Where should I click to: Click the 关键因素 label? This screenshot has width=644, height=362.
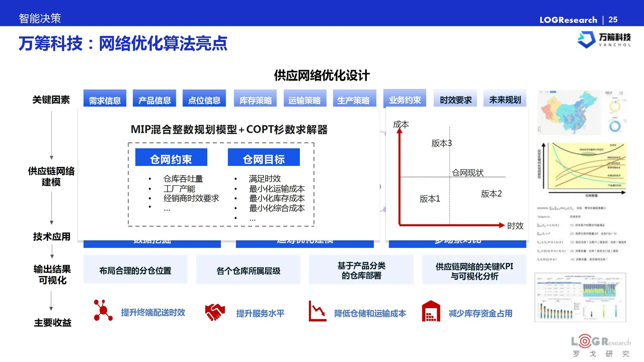point(51,100)
